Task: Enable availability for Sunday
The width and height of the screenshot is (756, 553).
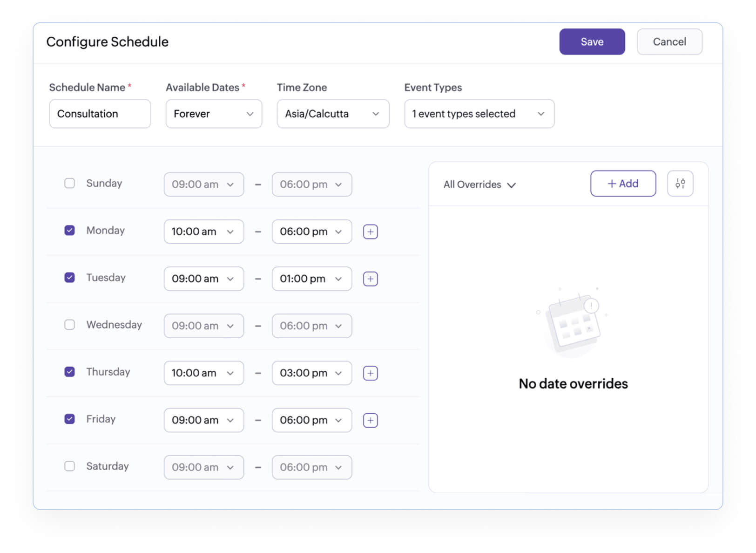Action: (x=69, y=183)
